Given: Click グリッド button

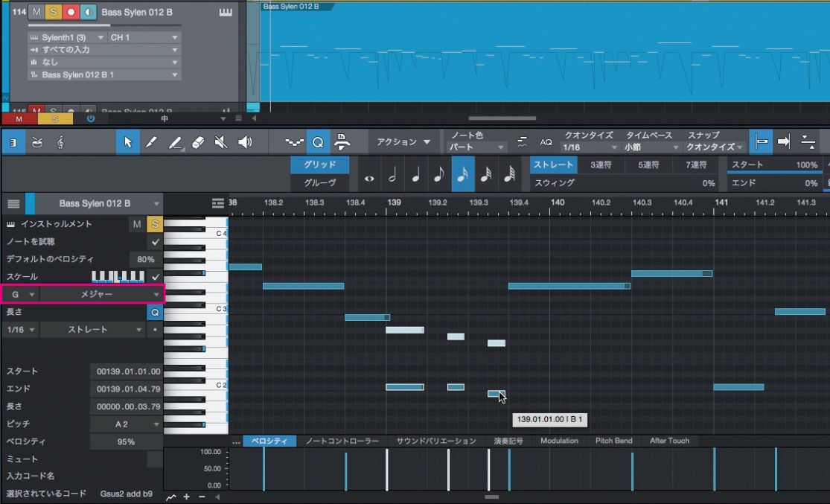Looking at the screenshot, I should click(x=320, y=165).
